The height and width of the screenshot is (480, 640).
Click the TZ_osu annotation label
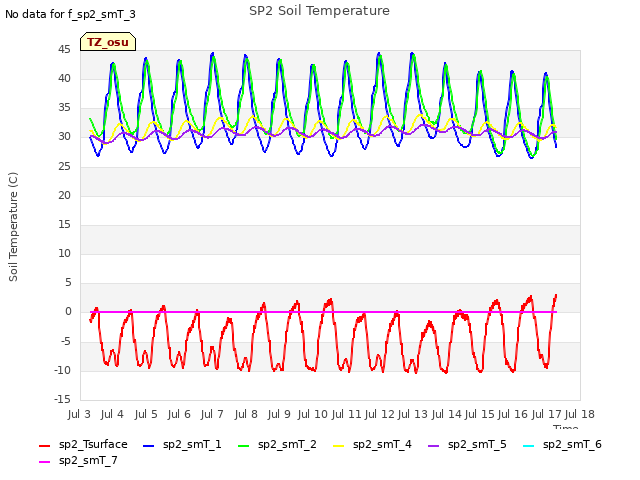108,42
